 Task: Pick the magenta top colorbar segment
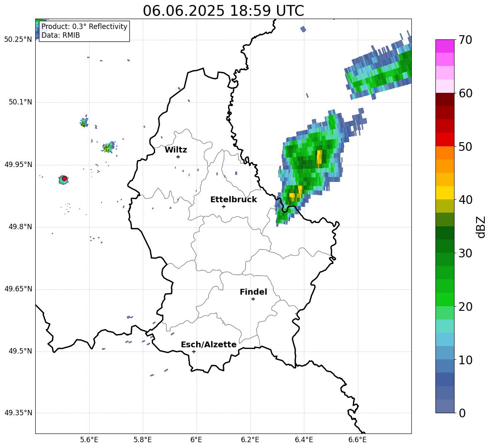click(445, 46)
